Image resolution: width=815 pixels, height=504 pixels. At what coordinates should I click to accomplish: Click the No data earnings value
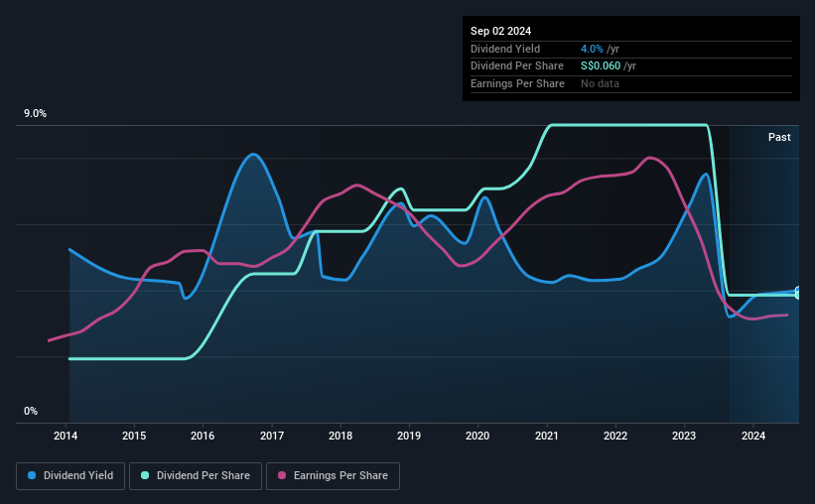tap(600, 83)
